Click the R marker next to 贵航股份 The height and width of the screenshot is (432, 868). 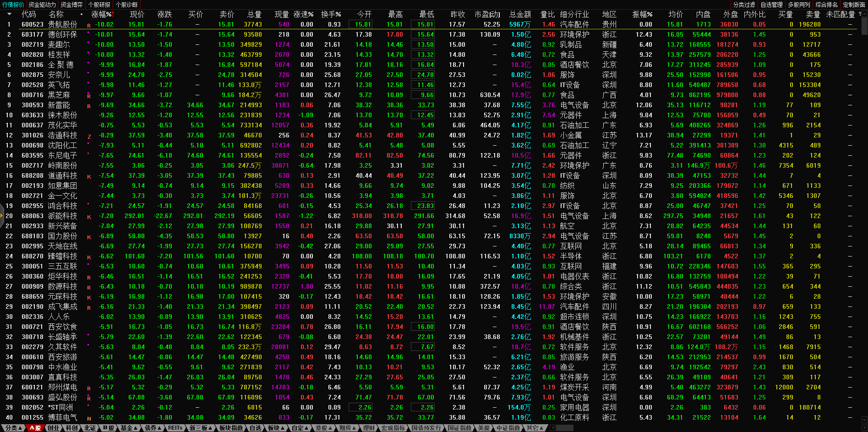pyautogui.click(x=89, y=26)
